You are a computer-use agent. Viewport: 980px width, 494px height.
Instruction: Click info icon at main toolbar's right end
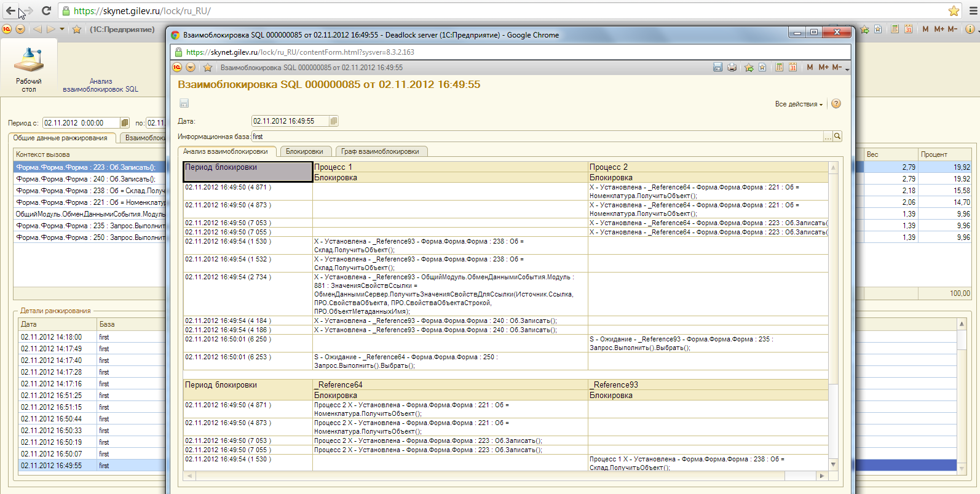pyautogui.click(x=970, y=29)
